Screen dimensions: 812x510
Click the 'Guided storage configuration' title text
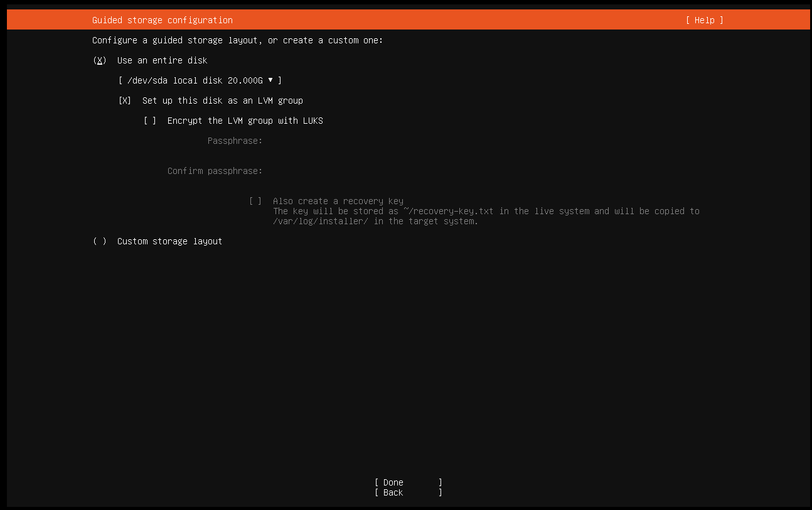(x=163, y=20)
